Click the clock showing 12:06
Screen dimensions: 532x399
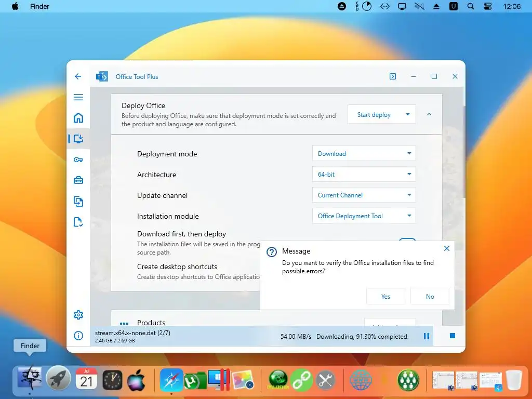(512, 6)
